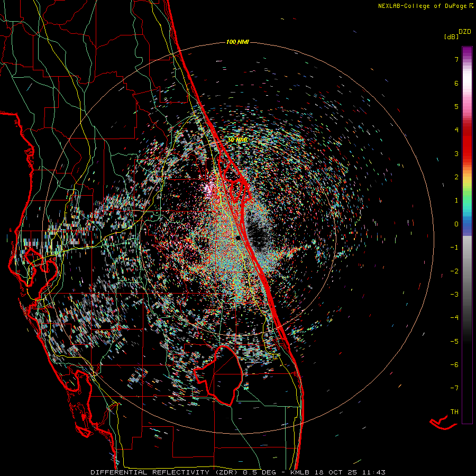Click the black radar site dot at center
This screenshot has height=476, width=476.
(237, 238)
